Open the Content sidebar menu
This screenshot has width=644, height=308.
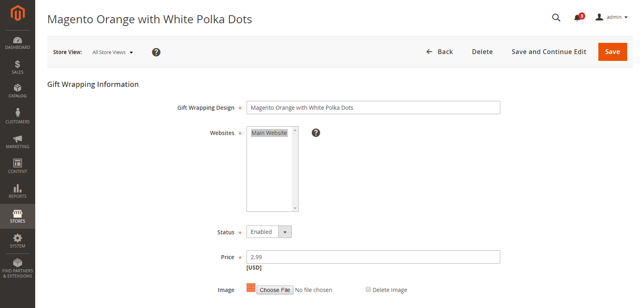18,166
